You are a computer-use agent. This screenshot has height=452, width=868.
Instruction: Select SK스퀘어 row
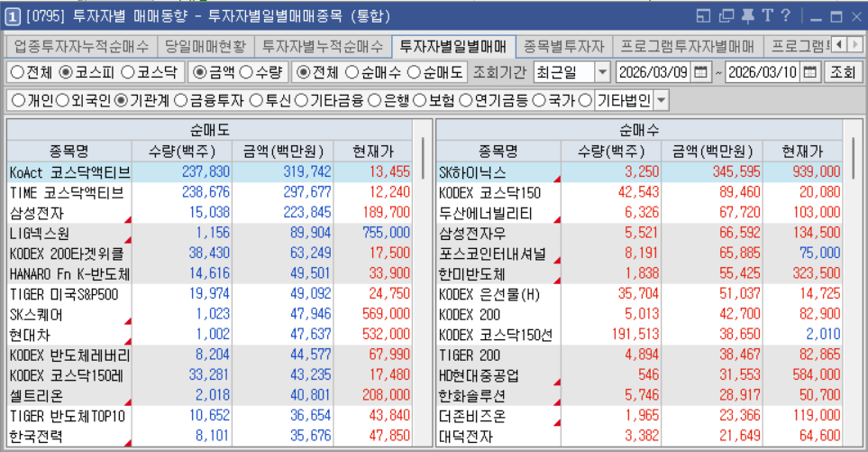(209, 315)
